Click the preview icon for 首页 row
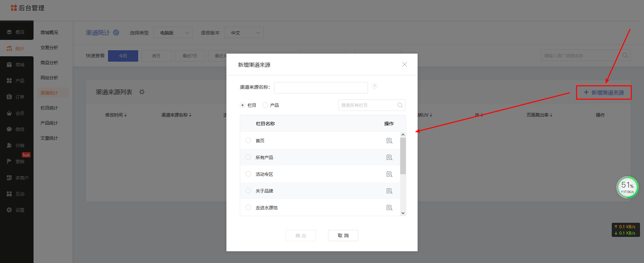This screenshot has width=644, height=263. click(389, 141)
